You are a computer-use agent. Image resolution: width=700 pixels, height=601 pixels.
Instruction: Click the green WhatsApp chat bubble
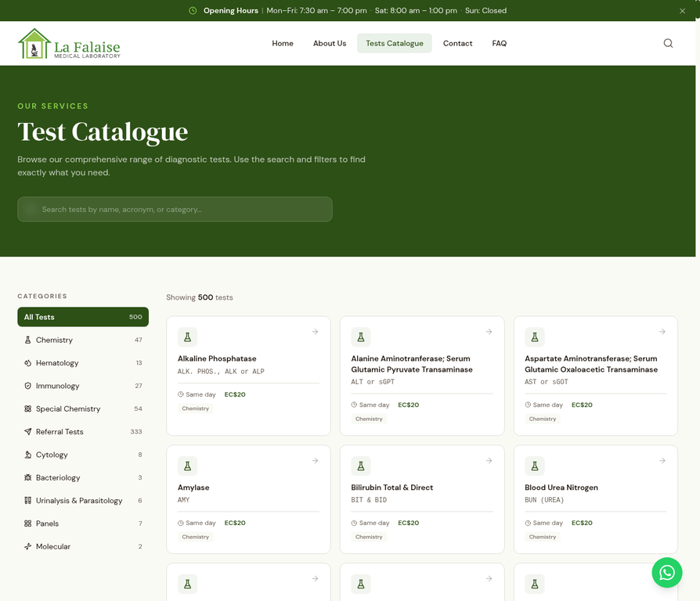[667, 572]
